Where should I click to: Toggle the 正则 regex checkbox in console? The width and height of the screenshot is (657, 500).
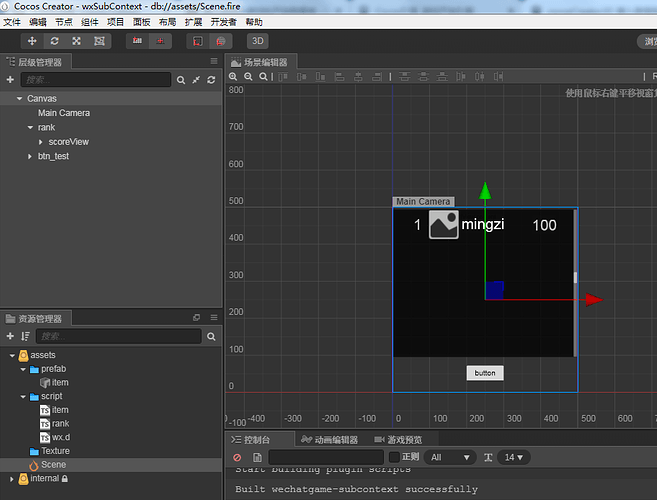394,457
